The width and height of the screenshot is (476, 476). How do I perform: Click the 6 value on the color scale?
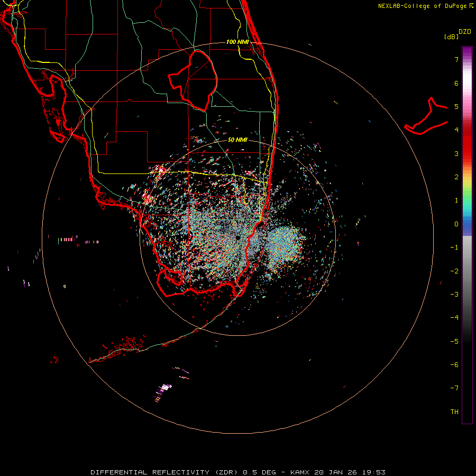pos(456,83)
